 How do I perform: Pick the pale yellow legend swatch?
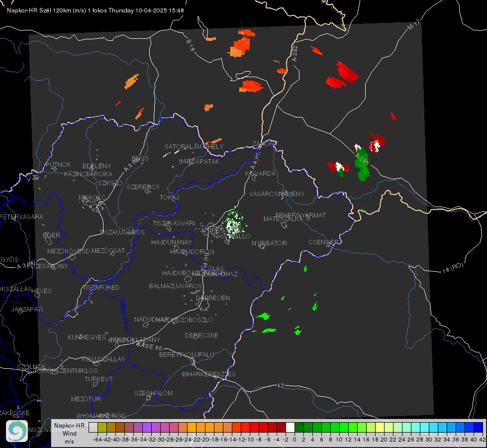[x=380, y=427]
